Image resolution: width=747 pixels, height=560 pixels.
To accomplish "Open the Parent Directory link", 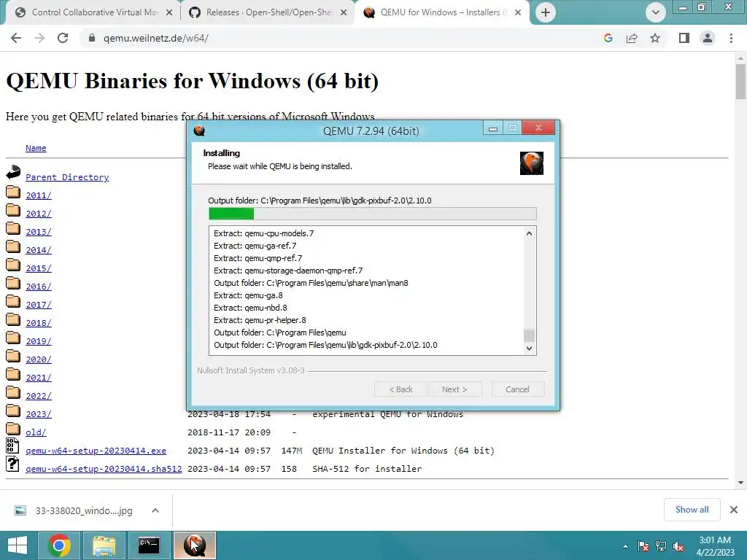I will coord(67,177).
